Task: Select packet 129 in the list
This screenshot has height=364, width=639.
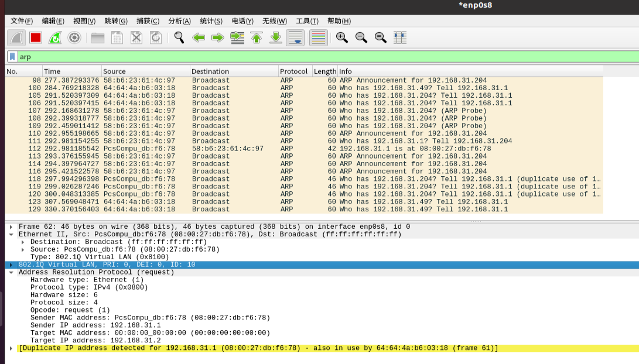Action: 304,210
